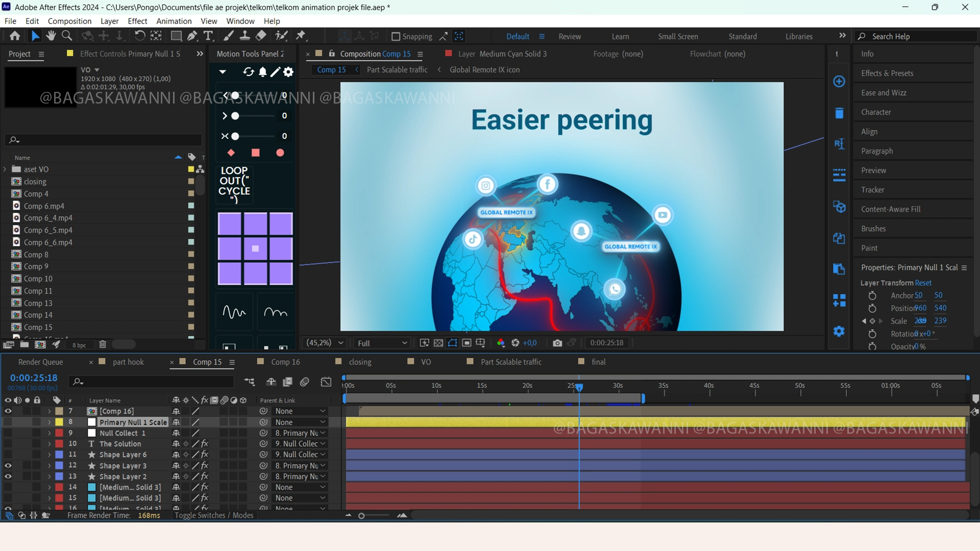Show The Solution text layer
This screenshot has width=980, height=551.
pos(8,444)
